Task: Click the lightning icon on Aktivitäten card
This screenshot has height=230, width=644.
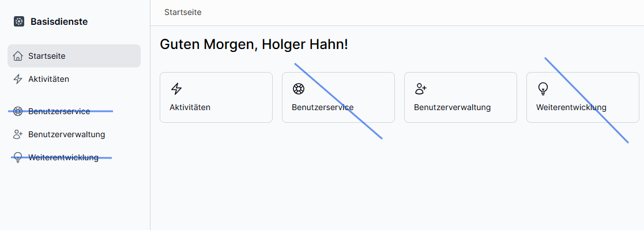Action: (176, 89)
